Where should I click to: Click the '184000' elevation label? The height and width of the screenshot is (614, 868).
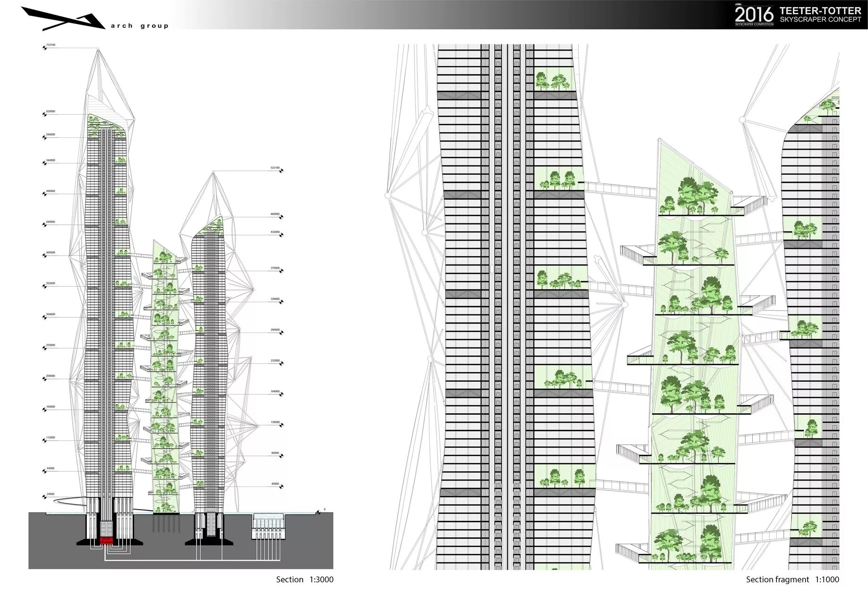click(275, 392)
